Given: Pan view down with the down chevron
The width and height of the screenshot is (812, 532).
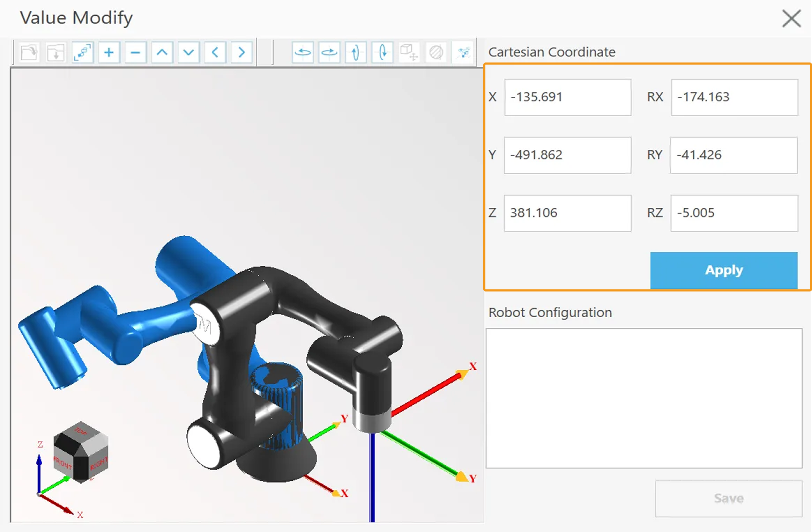Looking at the screenshot, I should tap(188, 53).
